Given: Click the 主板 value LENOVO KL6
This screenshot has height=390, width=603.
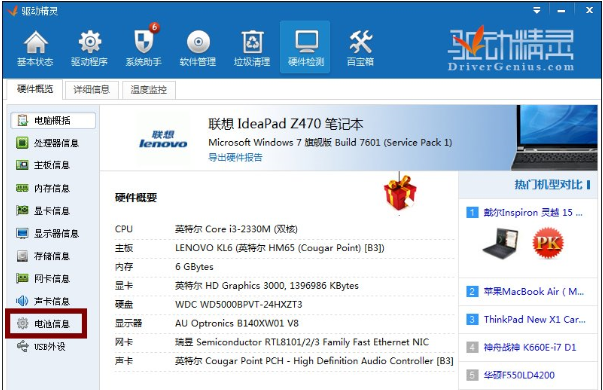Looking at the screenshot, I should tap(280, 248).
